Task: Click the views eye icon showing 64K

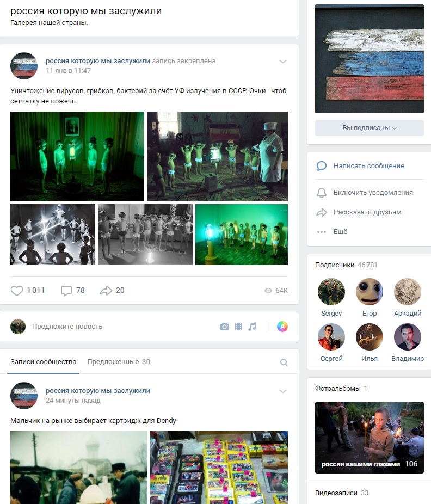Action: point(268,291)
